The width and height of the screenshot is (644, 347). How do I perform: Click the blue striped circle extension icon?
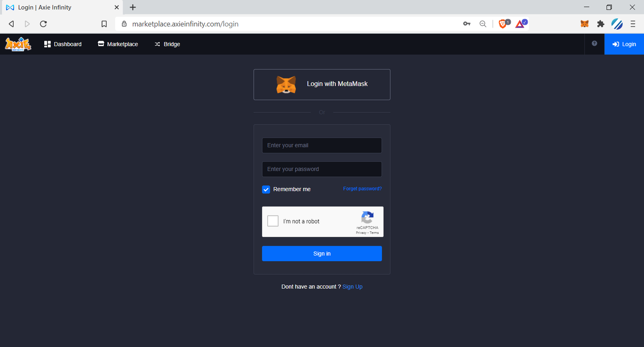[x=617, y=24]
